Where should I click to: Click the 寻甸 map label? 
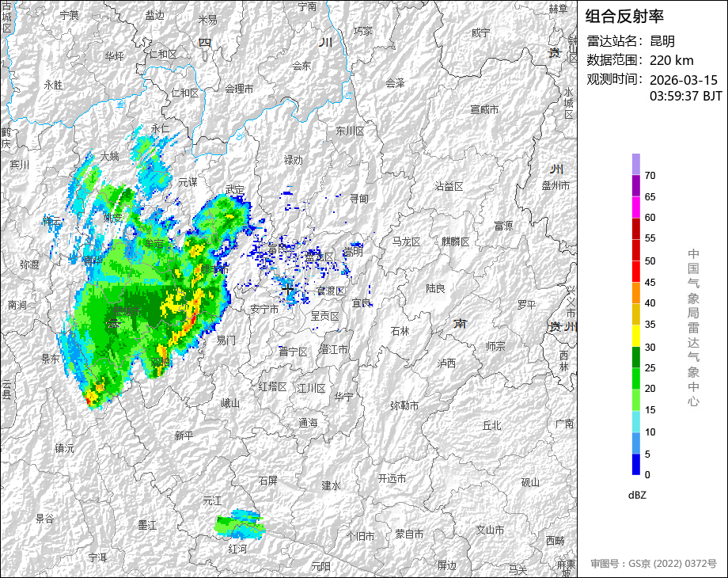pyautogui.click(x=359, y=199)
